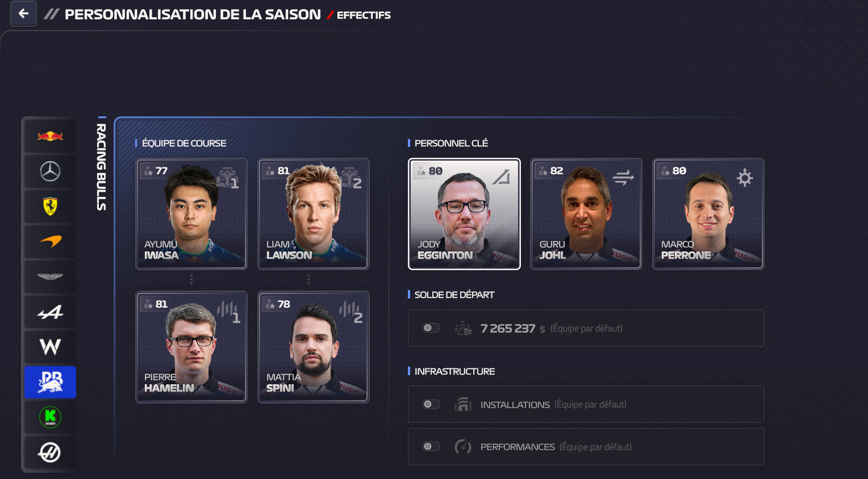Select the Williams W logo
This screenshot has width=868, height=479.
pos(50,347)
